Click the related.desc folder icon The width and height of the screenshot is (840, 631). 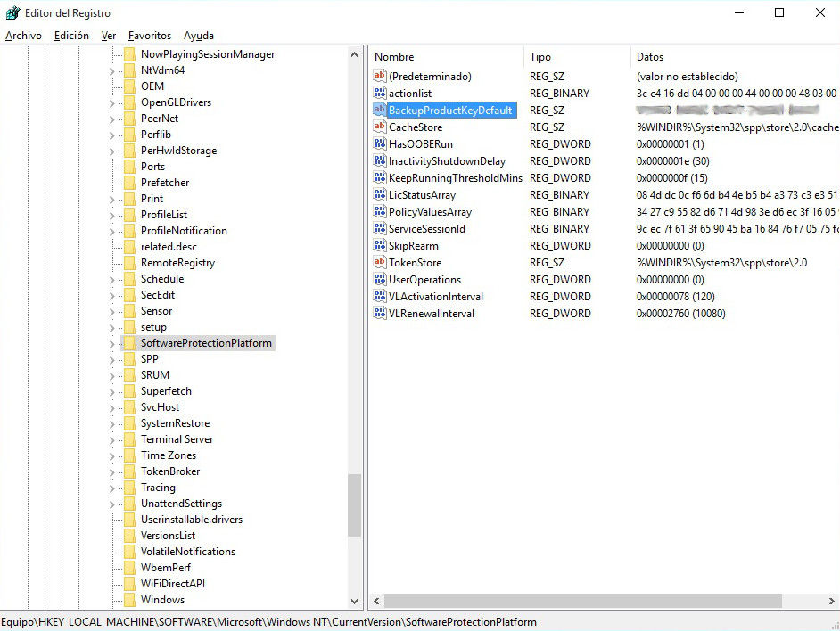click(129, 247)
